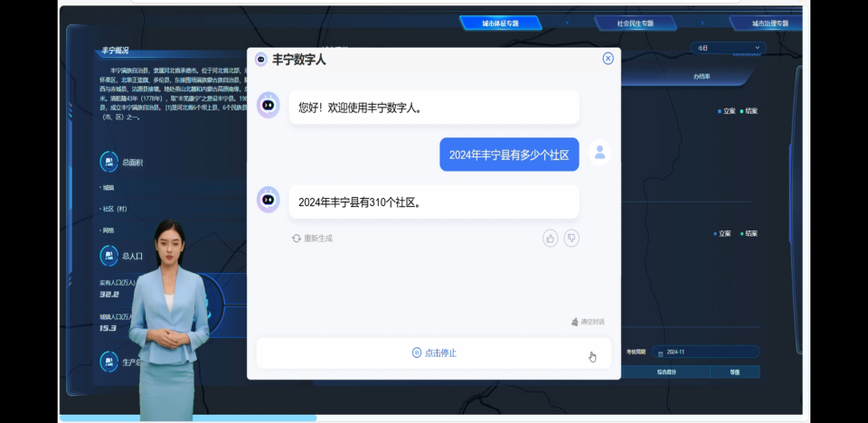Close the 丰宁数字人 chat dialog
This screenshot has width=868, height=423.
(x=608, y=59)
